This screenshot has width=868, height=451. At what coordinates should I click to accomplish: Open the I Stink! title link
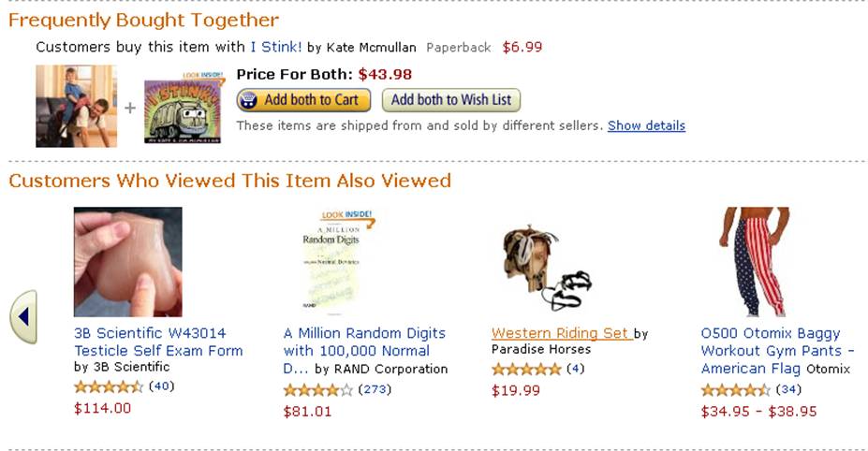coord(276,47)
